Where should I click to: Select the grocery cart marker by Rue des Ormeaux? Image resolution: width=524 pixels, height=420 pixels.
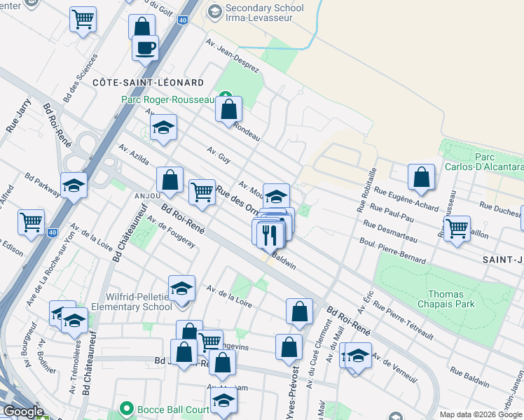point(202,195)
